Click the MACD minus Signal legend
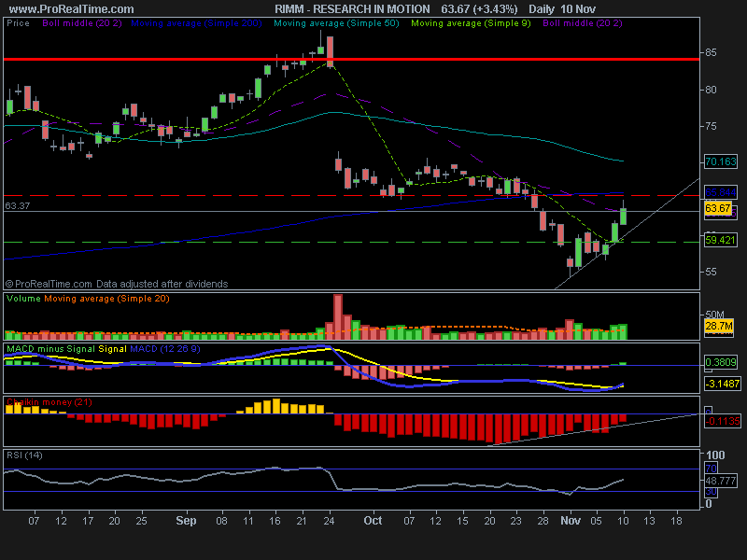The height and width of the screenshot is (560, 747). (51, 348)
